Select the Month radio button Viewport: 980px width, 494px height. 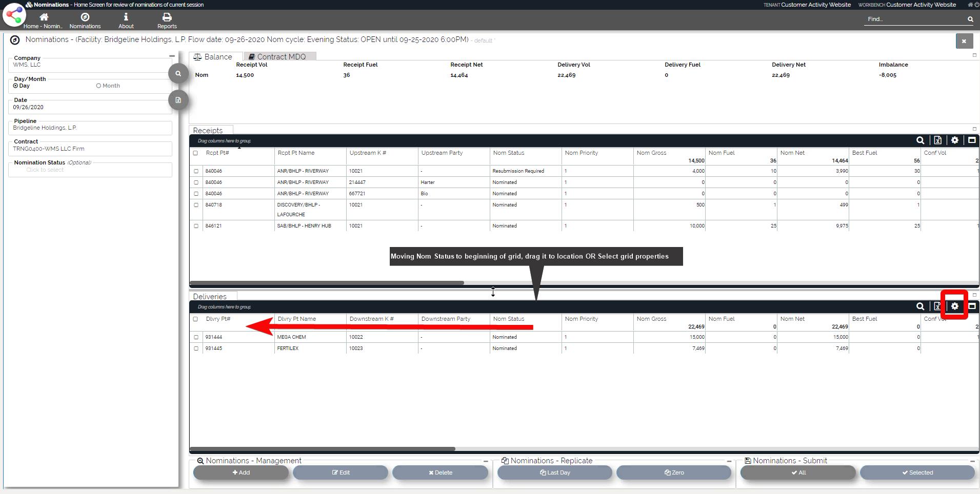pos(98,86)
